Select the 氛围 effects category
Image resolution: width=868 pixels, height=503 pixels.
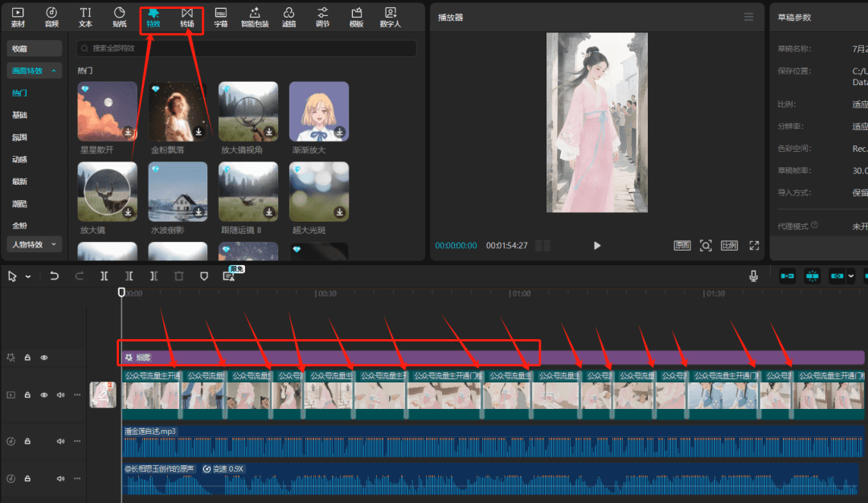(19, 137)
